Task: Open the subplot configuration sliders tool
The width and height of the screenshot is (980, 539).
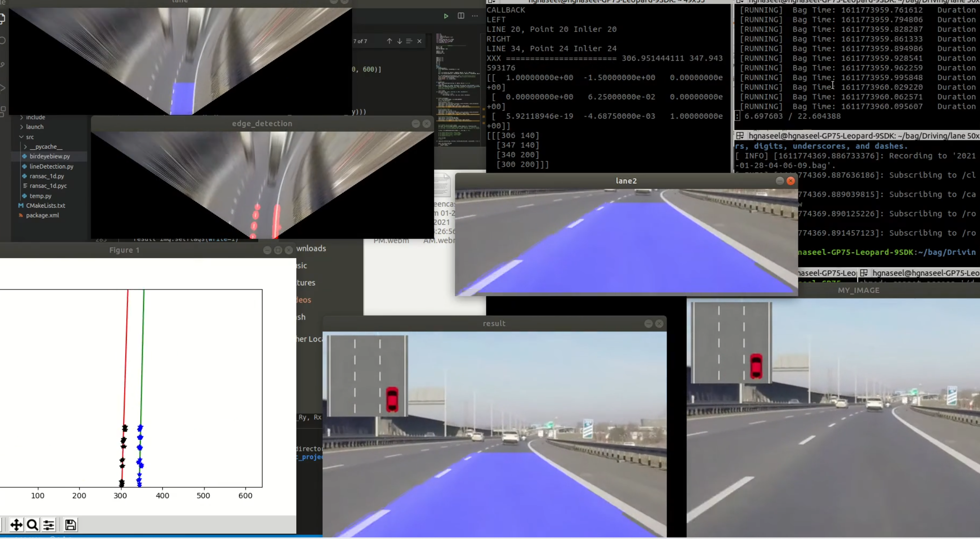Action: (49, 525)
